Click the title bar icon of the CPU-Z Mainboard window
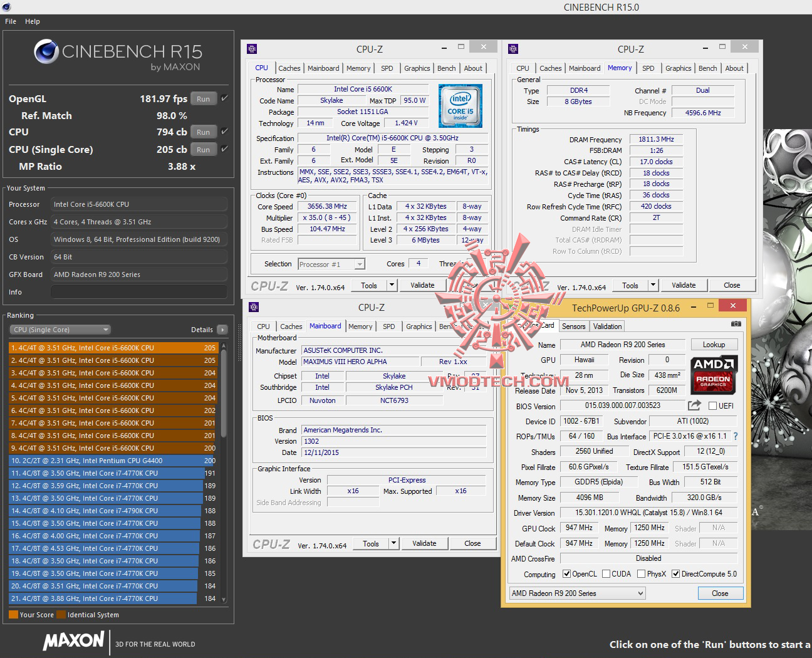 click(254, 307)
